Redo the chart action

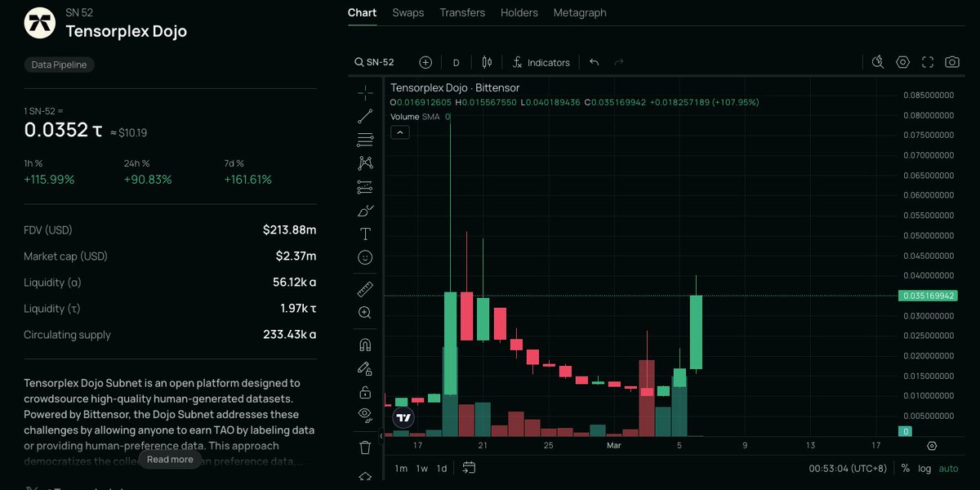point(618,62)
